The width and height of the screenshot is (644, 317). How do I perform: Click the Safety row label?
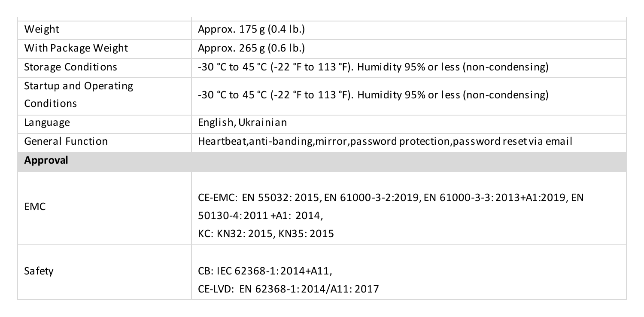click(x=39, y=271)
